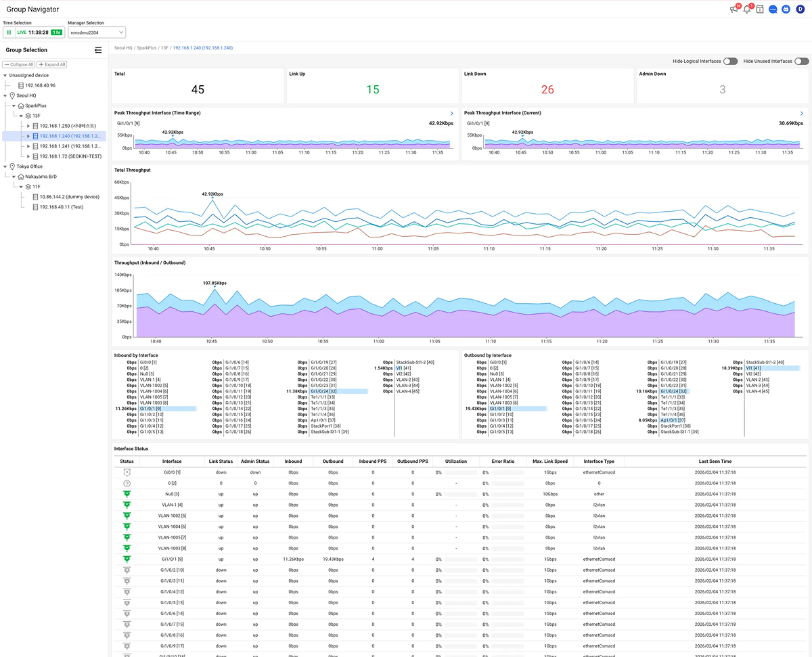Click Peak Throughput Interface (Current) arrow icon
Viewport: 812px width, 657px height.
pos(801,114)
